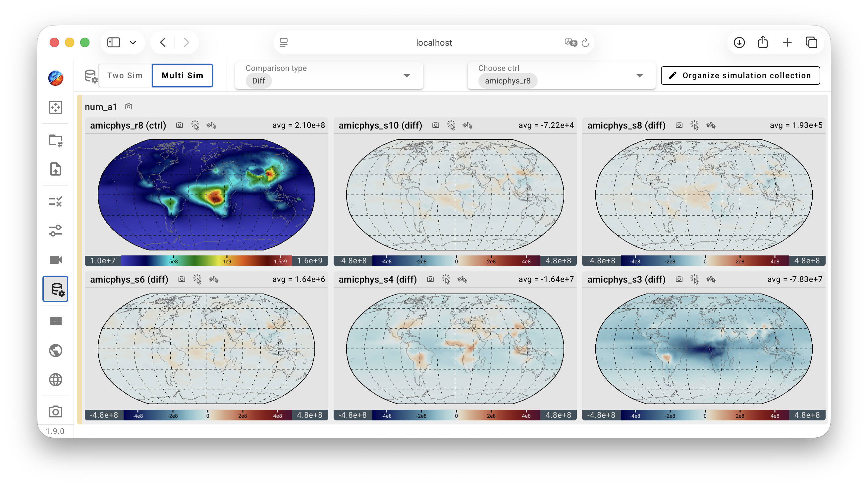Take snapshot of amicphys_s10 (diff) panel
Screen dimensions: 868x487
point(436,125)
